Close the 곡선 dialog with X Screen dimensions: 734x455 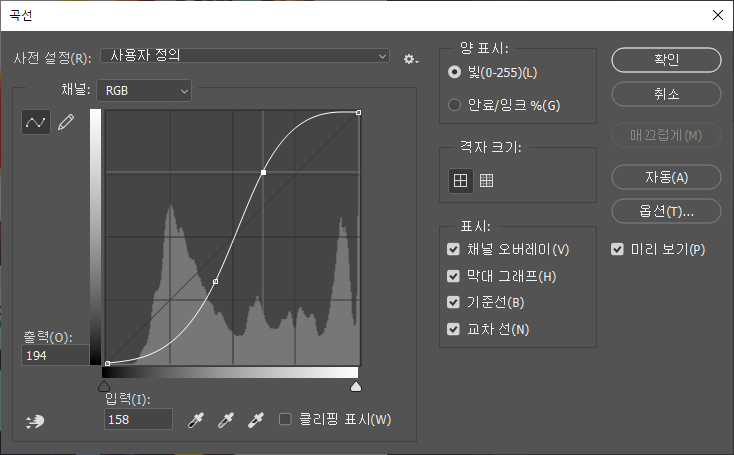tap(718, 15)
